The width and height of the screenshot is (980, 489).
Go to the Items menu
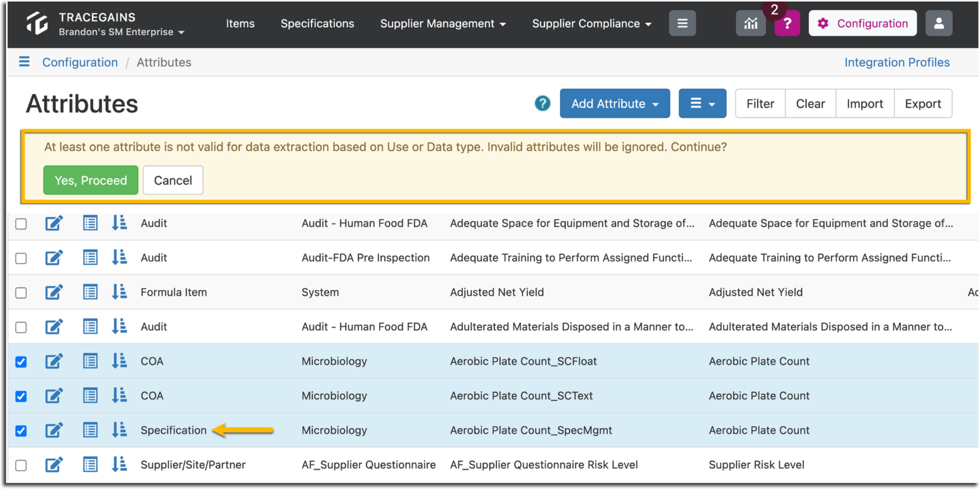click(240, 24)
